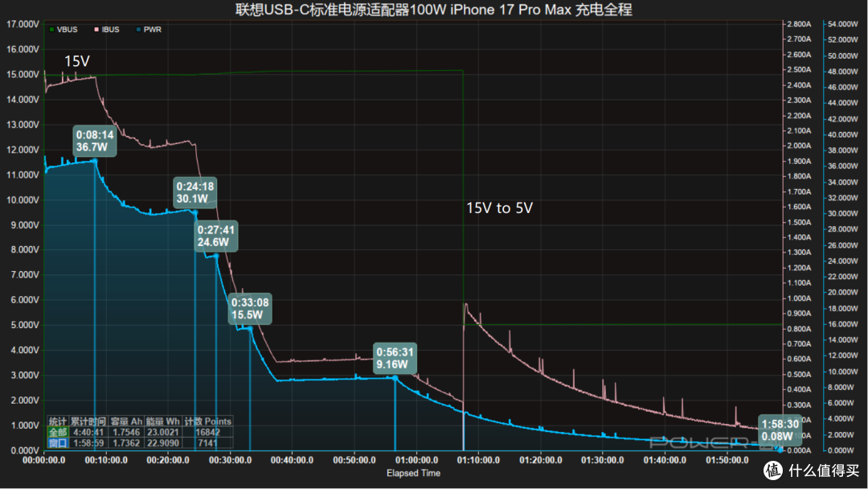
Task: Click the 1.000A current axis tick
Action: tap(799, 298)
